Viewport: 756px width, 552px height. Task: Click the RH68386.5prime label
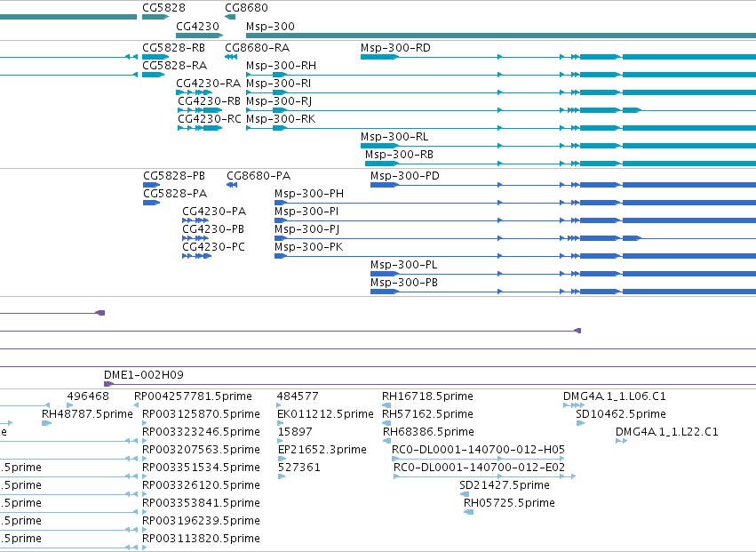pyautogui.click(x=428, y=432)
